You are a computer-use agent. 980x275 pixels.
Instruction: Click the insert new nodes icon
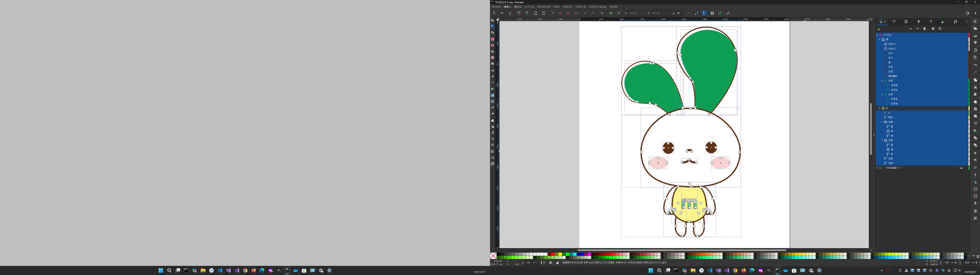494,13
